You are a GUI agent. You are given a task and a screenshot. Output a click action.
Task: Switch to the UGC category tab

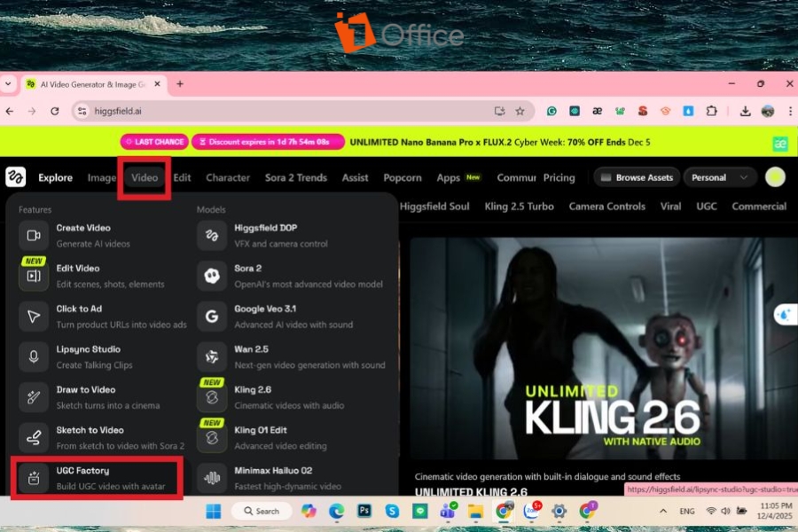(x=707, y=207)
